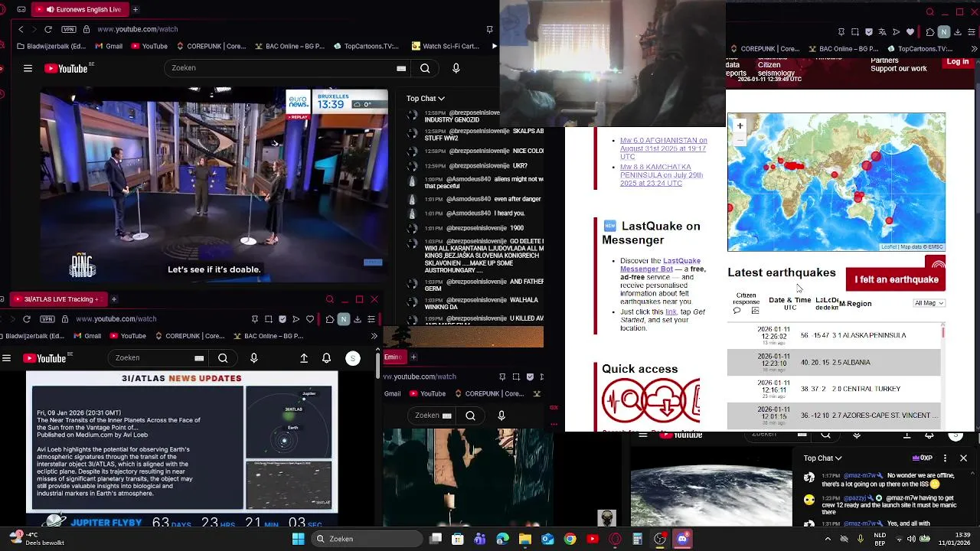Screen dimensions: 980x551
Task: Open account avatar S in 3I/ATLAS YouTube
Action: [353, 358]
